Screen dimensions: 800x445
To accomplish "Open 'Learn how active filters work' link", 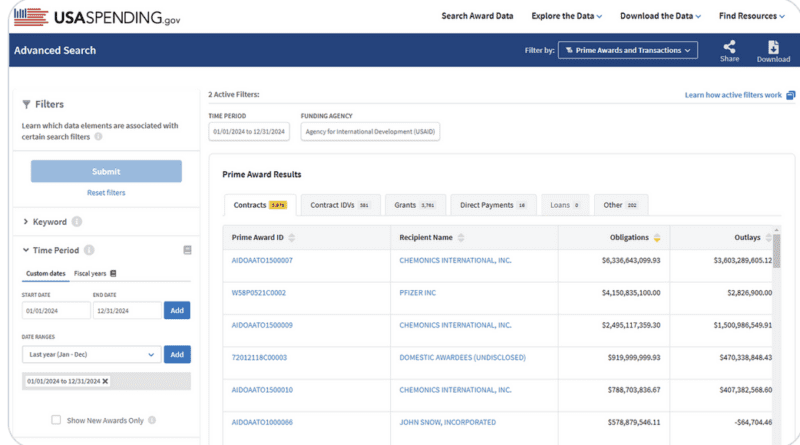I will pyautogui.click(x=733, y=95).
